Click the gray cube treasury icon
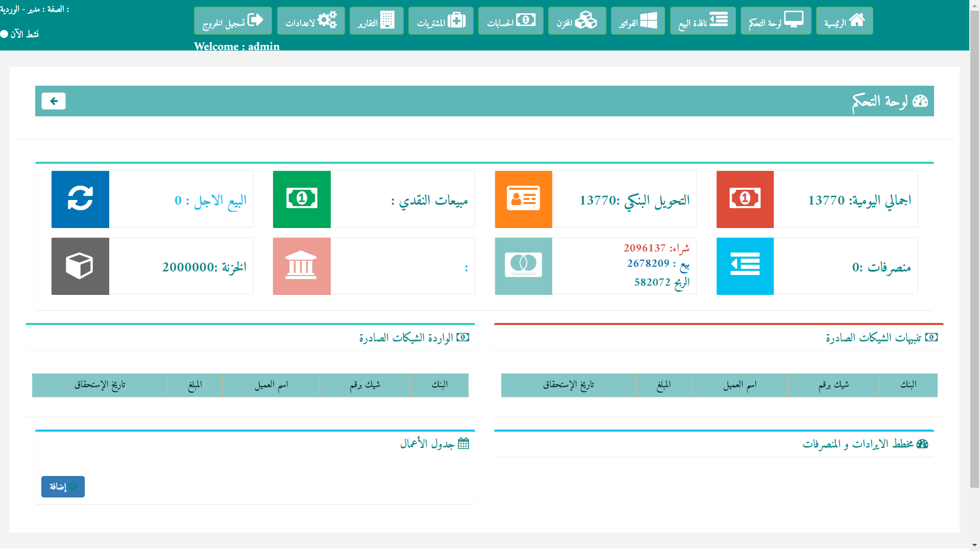The width and height of the screenshot is (980, 551). [x=80, y=266]
